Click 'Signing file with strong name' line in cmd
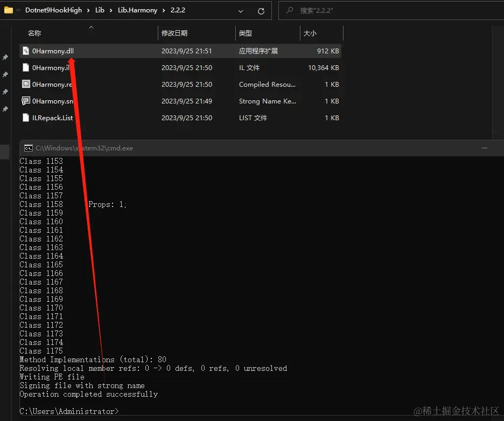Screen dimensions: 504x421 82,385
